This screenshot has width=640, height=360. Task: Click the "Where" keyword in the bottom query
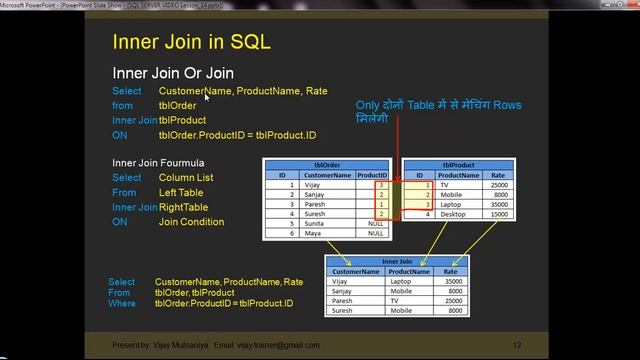pyautogui.click(x=122, y=304)
